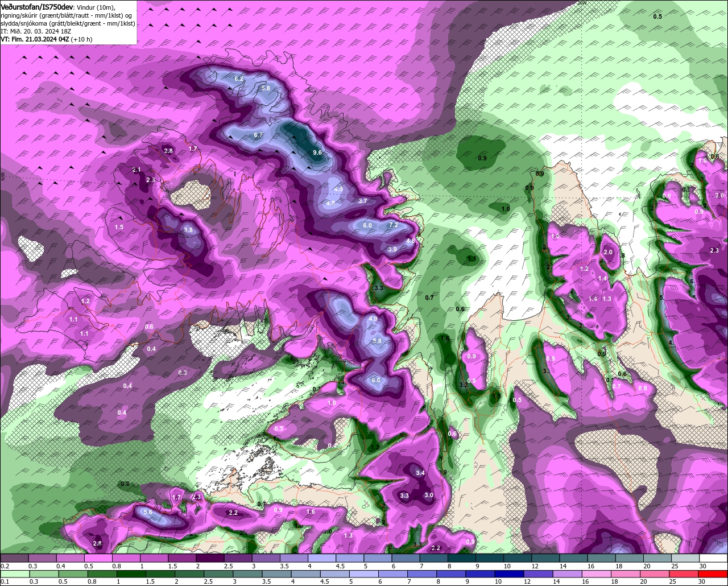Viewport: 728px width, 586px height.
Task: Click the 18 label under the rain legend
Action: click(614, 581)
